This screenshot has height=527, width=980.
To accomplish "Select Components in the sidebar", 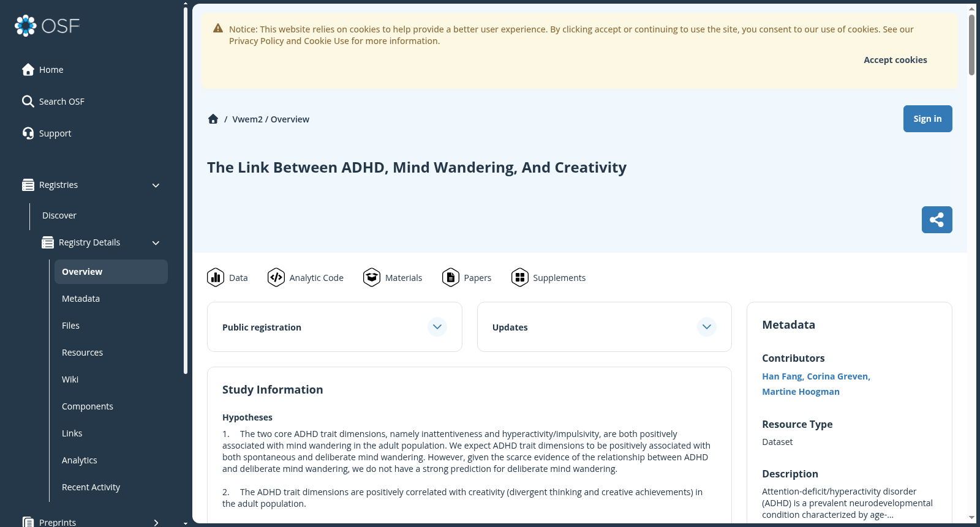I will [111, 406].
